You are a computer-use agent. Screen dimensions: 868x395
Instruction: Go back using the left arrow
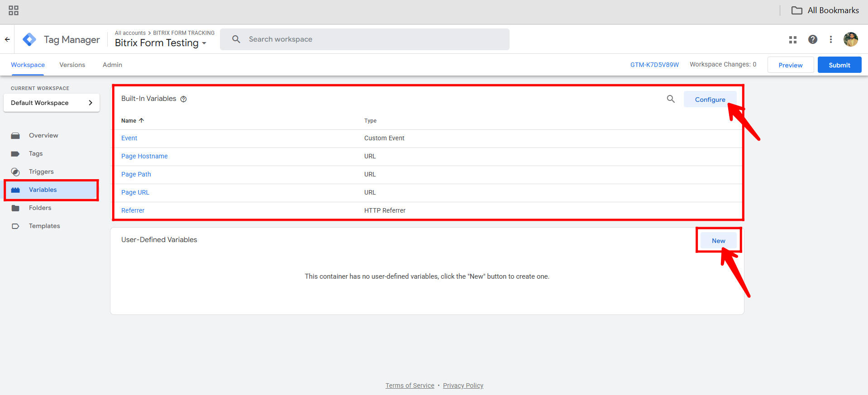pyautogui.click(x=7, y=39)
